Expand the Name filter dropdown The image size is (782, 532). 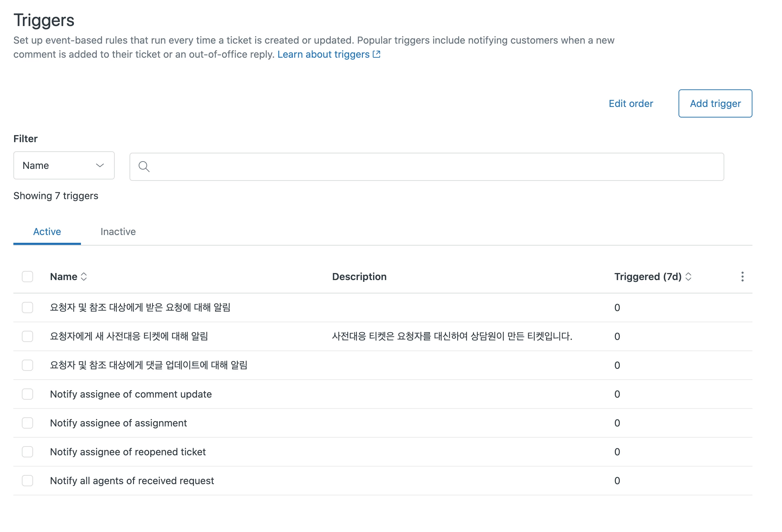pyautogui.click(x=64, y=165)
